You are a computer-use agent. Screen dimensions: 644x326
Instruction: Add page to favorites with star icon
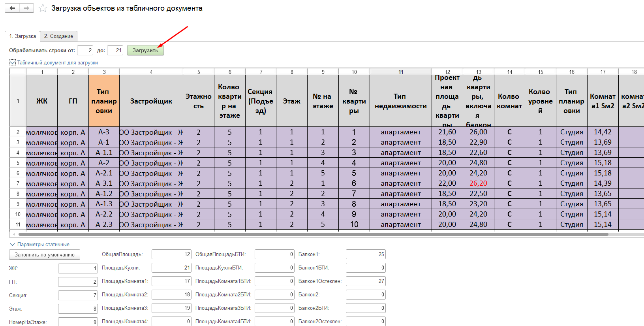coord(43,8)
